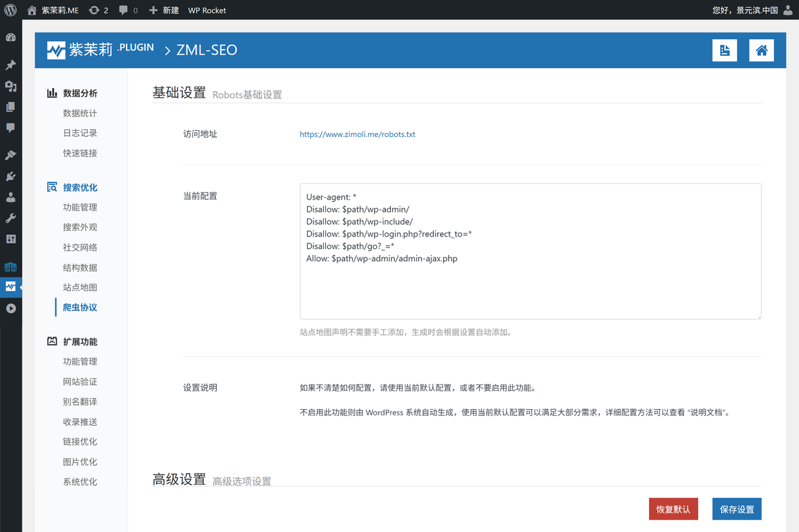Viewport: 799px width, 532px height.
Task: Click 搜索优化 section search icon
Action: point(52,187)
